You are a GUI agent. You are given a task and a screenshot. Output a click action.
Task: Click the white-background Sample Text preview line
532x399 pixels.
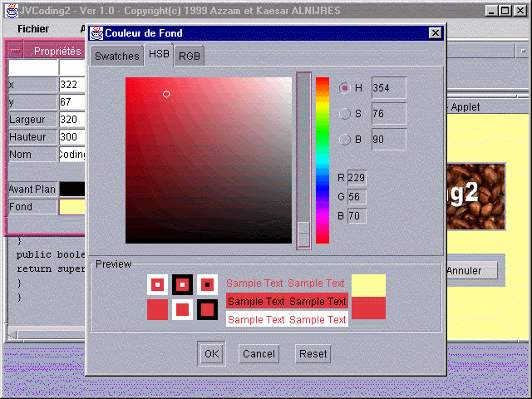(287, 319)
